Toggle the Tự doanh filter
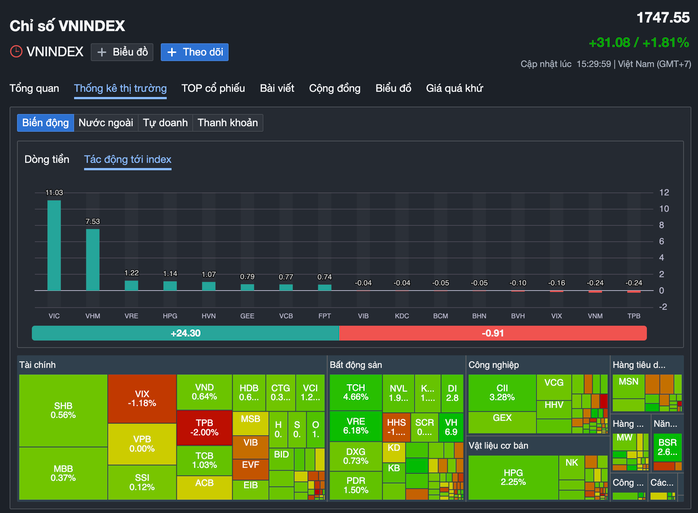The height and width of the screenshot is (513, 698). coord(165,123)
